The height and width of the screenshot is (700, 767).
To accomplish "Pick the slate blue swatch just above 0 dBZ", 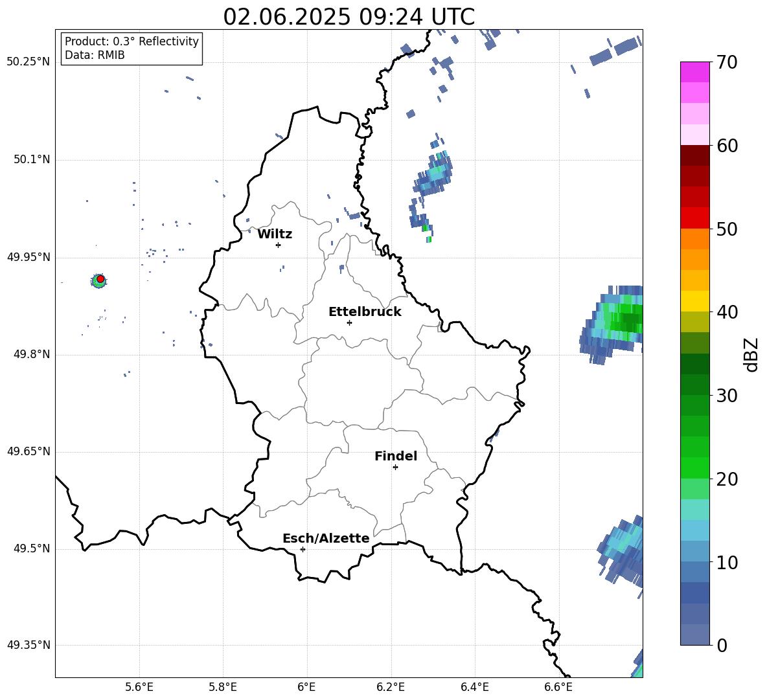I will [x=694, y=635].
